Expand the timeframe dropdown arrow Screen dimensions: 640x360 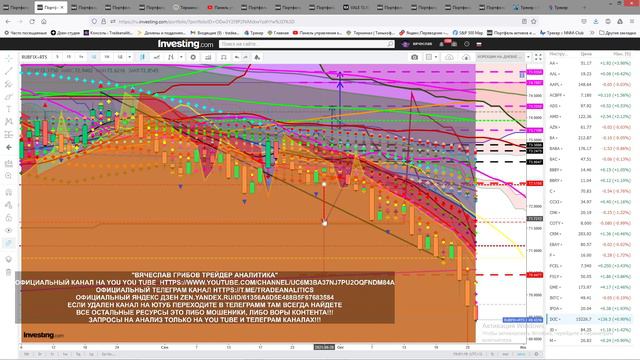pyautogui.click(x=129, y=57)
